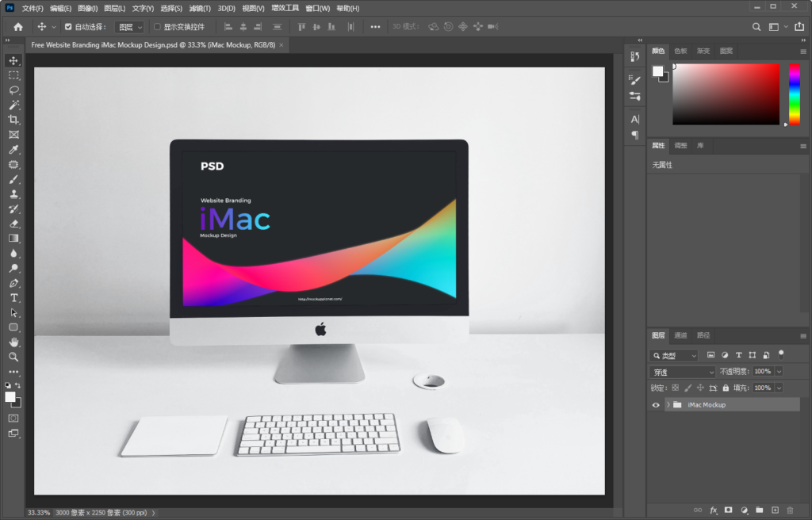Create a new layer with plus icon

click(x=775, y=510)
